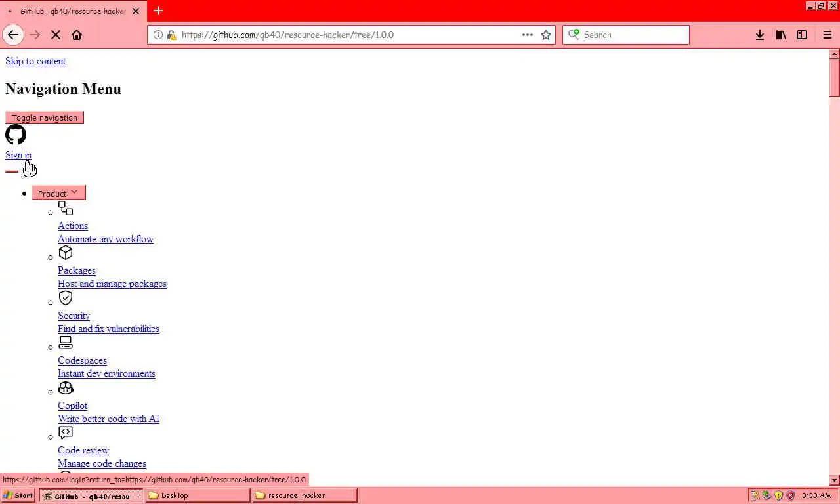Click the Security shield icon
Image resolution: width=840 pixels, height=504 pixels.
(x=66, y=298)
